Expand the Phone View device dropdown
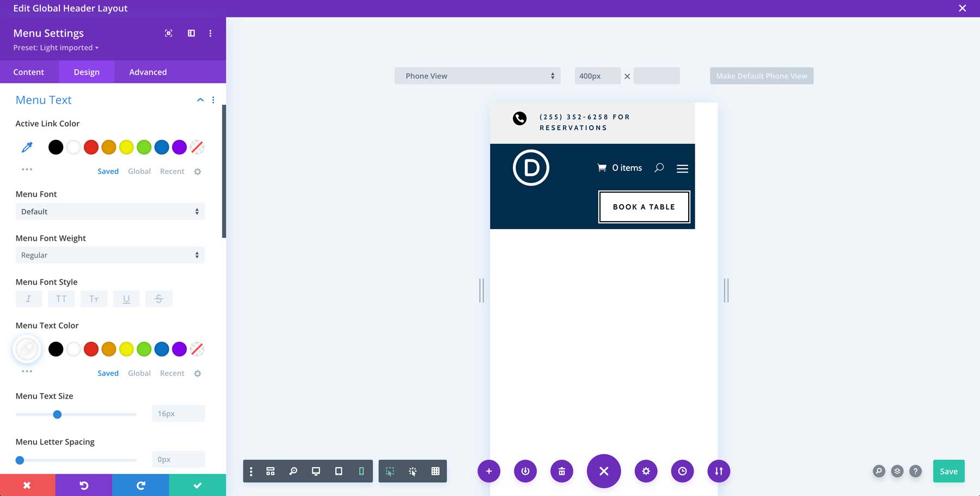Image resolution: width=980 pixels, height=496 pixels. [477, 76]
